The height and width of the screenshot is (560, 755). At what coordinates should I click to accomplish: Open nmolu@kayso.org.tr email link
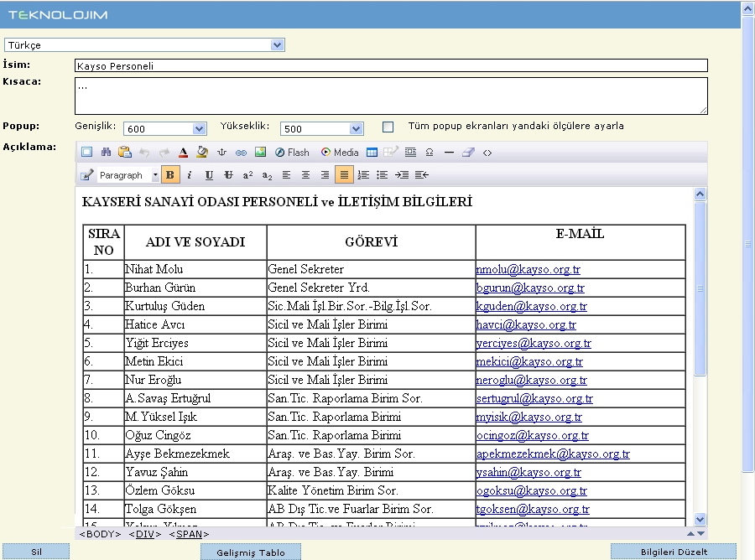click(528, 269)
